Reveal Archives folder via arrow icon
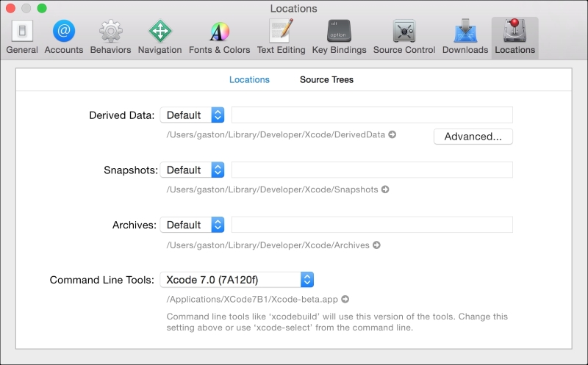 376,245
